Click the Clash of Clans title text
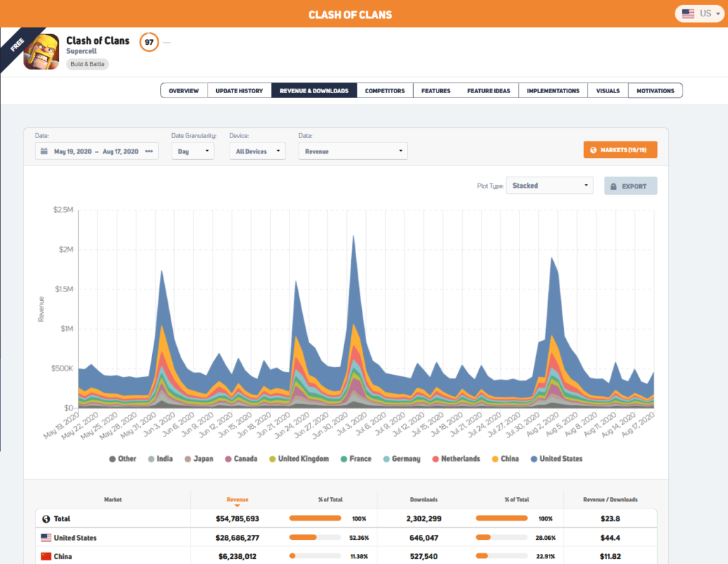Image resolution: width=728 pixels, height=564 pixels. [98, 41]
